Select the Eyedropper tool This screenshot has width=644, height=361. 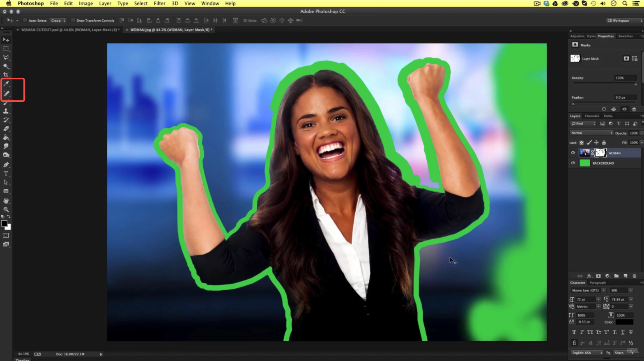6,84
